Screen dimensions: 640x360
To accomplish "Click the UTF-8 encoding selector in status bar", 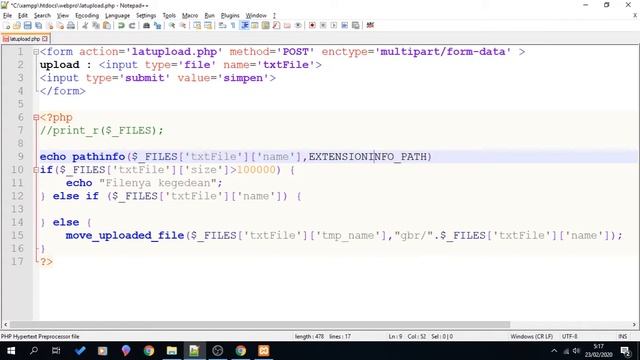I will 569,336.
